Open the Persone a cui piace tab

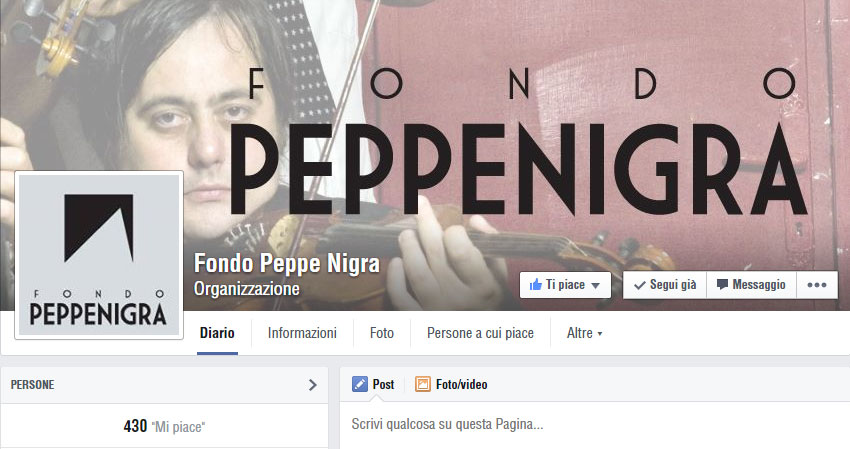(x=480, y=333)
